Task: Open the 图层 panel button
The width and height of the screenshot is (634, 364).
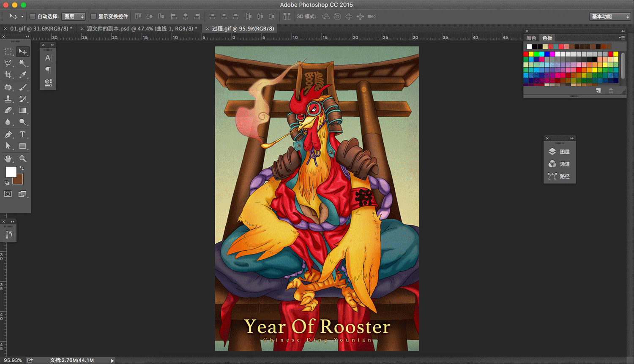Action: coord(560,152)
